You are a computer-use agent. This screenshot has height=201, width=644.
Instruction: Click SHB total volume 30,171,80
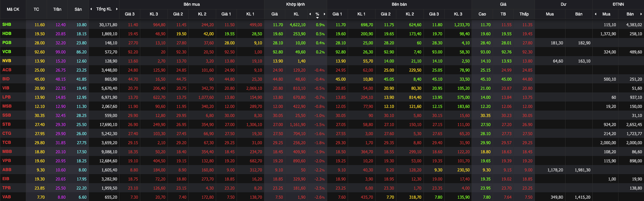pos(108,25)
